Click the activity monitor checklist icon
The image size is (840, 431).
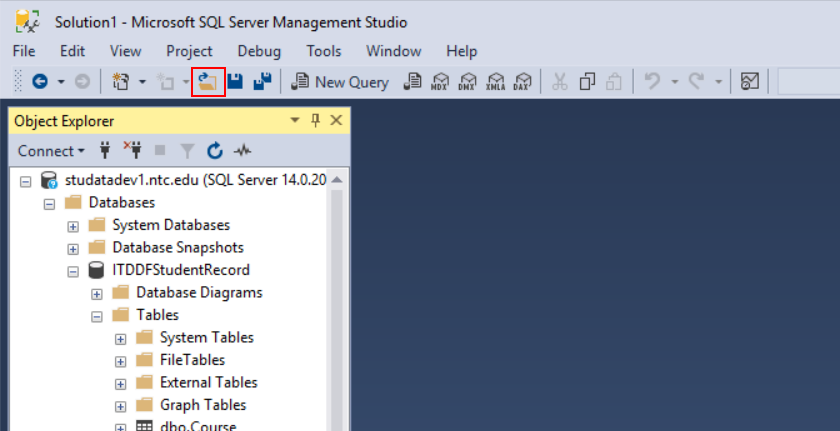click(749, 82)
